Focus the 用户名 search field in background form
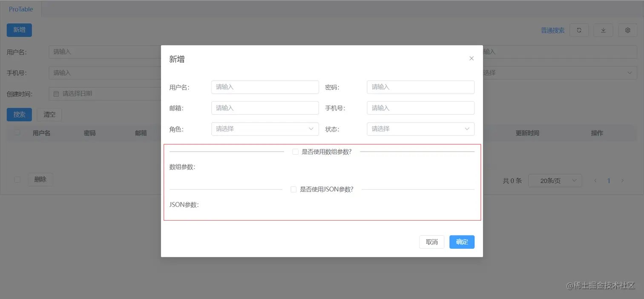 105,52
